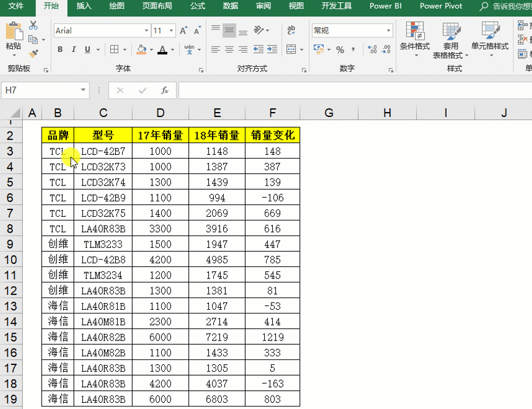Switch to the 插入 ribbon tab

click(84, 6)
